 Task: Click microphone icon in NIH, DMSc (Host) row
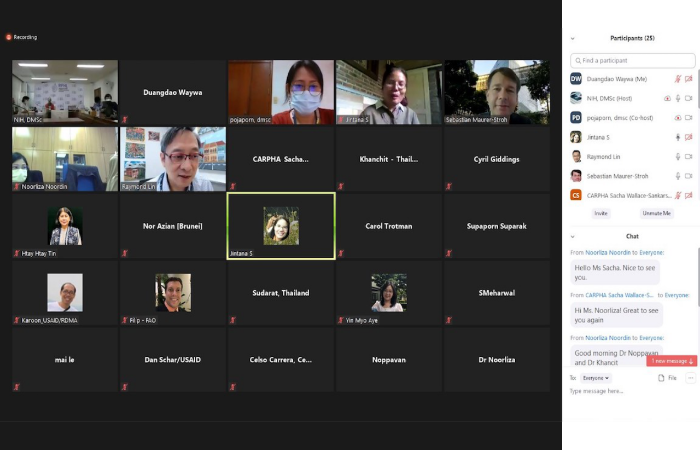click(x=678, y=98)
